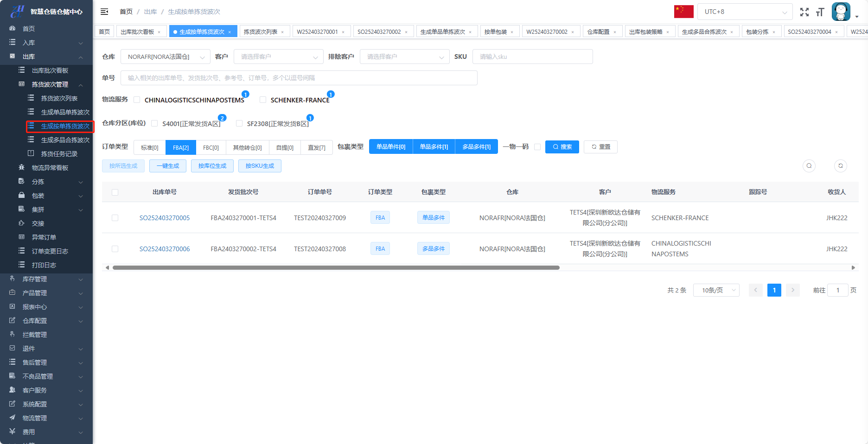Close the 出库批次看板 tab
This screenshot has width=868, height=444.
point(159,32)
